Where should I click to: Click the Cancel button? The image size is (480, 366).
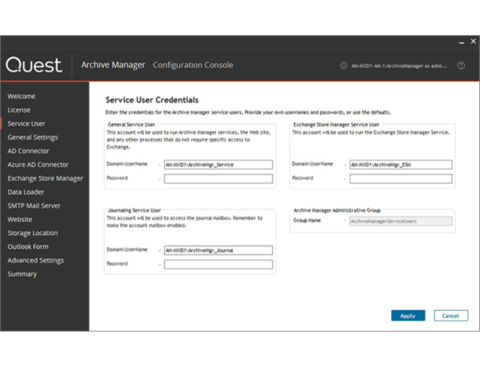click(x=451, y=316)
